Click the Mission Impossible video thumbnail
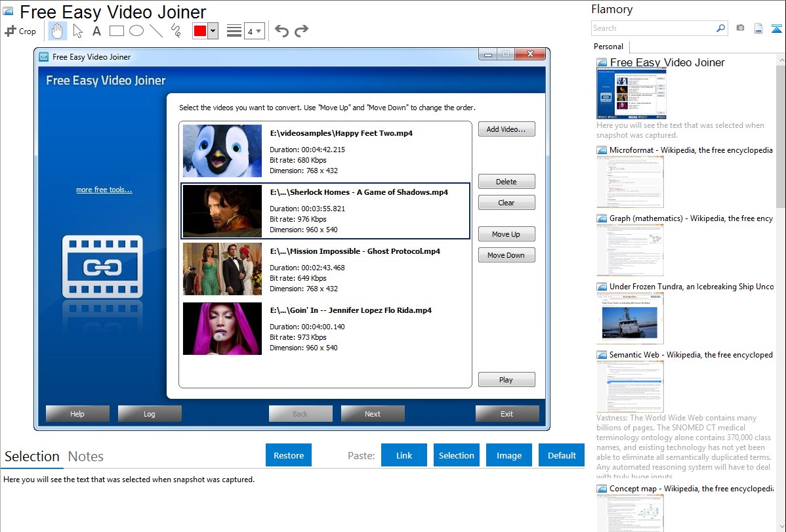786x532 pixels. pos(222,269)
